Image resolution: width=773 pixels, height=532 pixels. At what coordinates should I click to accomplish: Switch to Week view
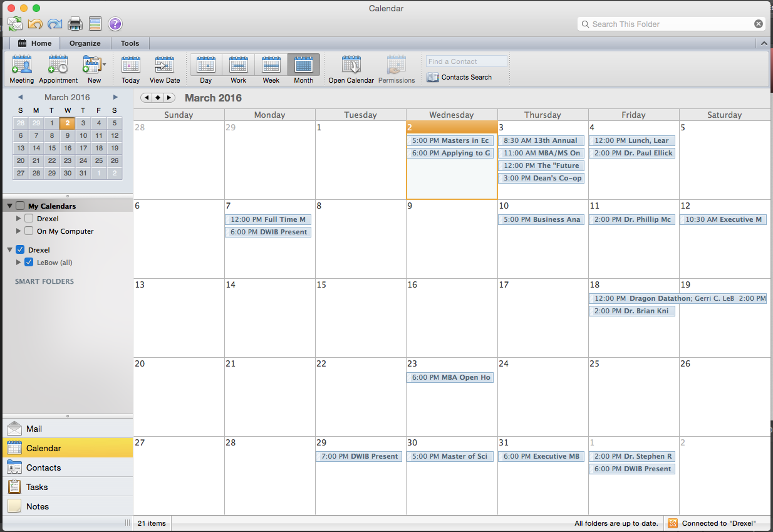point(271,69)
